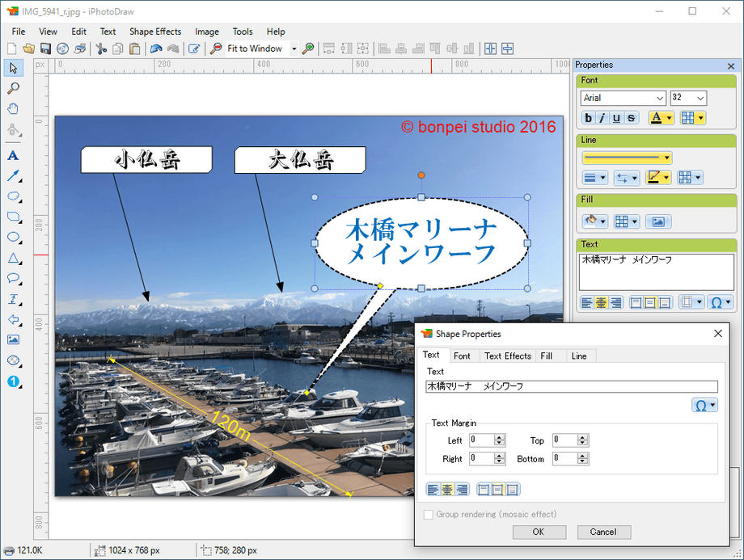Select the hand pan tool
Image resolution: width=744 pixels, height=560 pixels.
pyautogui.click(x=13, y=108)
